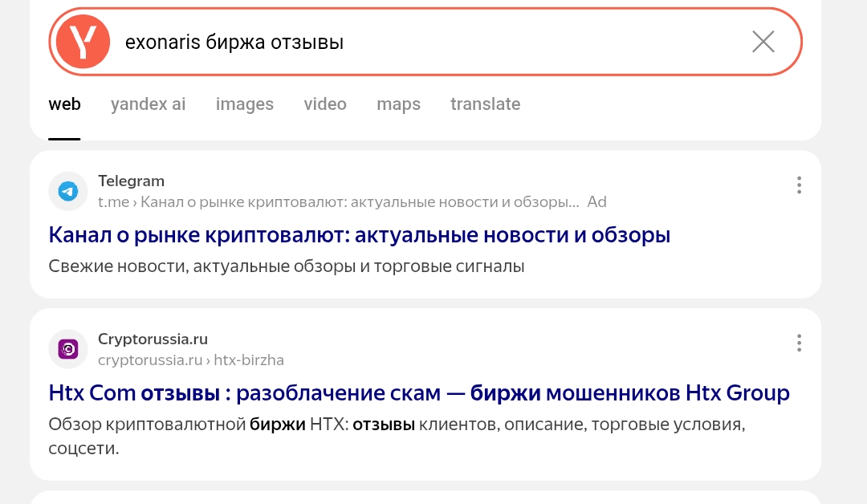Open the Htx Com отзывы article on Cryptorussia
The width and height of the screenshot is (867, 504).
419,392
